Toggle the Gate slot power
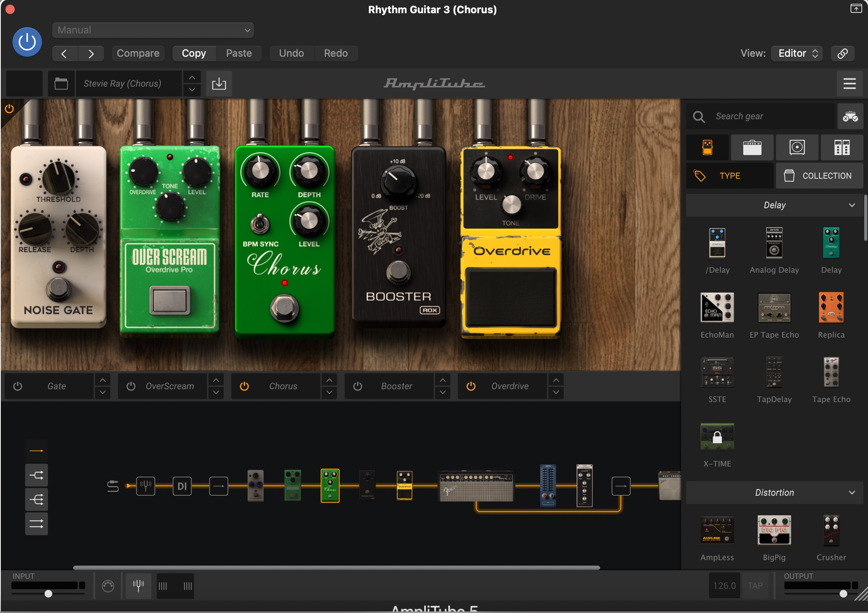 tap(17, 386)
